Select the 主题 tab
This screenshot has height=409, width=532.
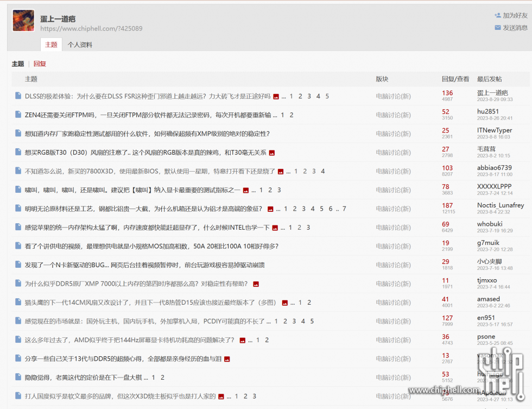coord(51,45)
